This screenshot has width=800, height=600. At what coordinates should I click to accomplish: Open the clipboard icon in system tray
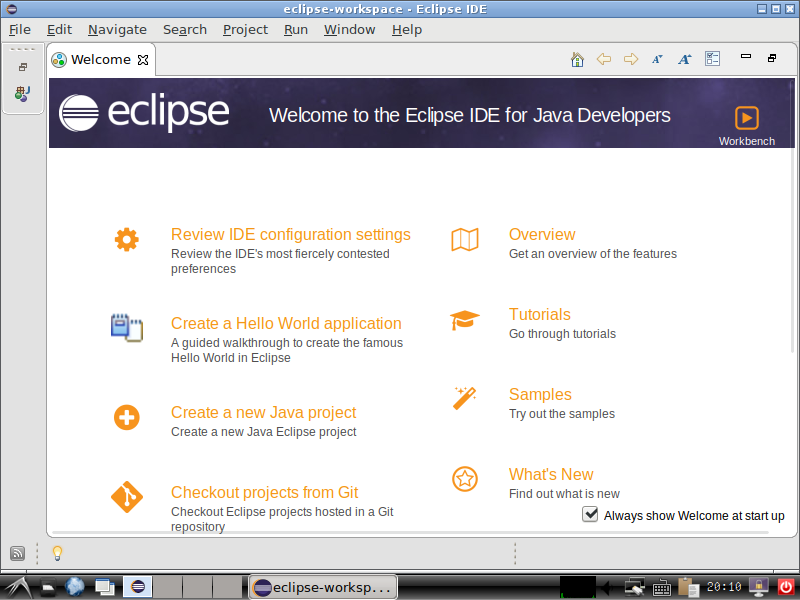pos(688,587)
